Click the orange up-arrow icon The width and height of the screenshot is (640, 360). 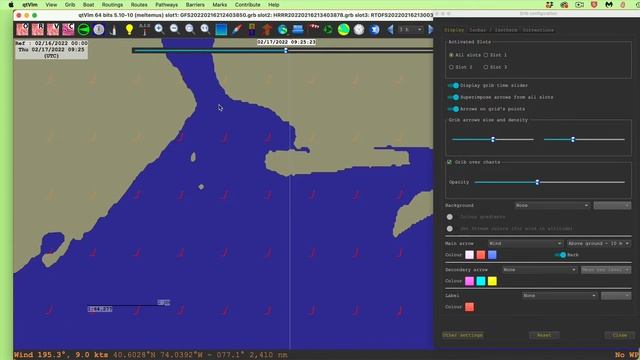[x=267, y=29]
